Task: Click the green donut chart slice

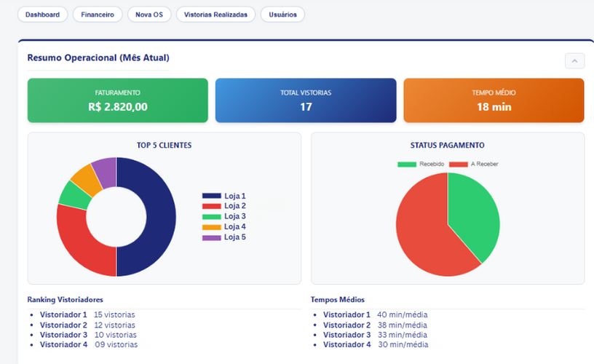Action: click(x=74, y=197)
